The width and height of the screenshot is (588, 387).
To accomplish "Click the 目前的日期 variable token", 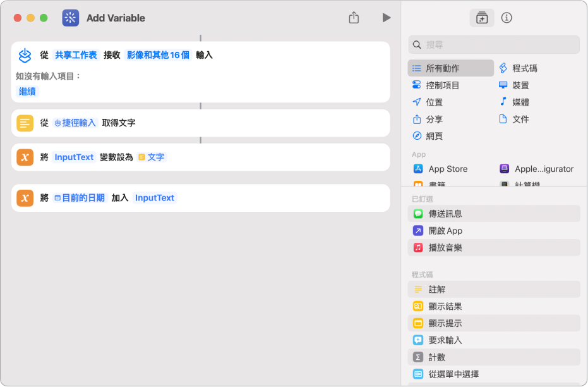I will point(80,198).
